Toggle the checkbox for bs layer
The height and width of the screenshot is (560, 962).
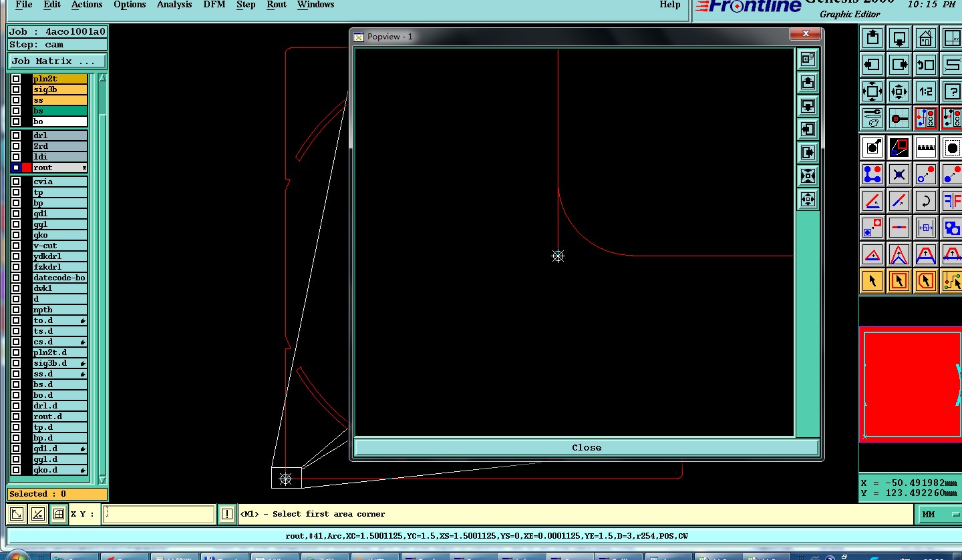[x=16, y=111]
